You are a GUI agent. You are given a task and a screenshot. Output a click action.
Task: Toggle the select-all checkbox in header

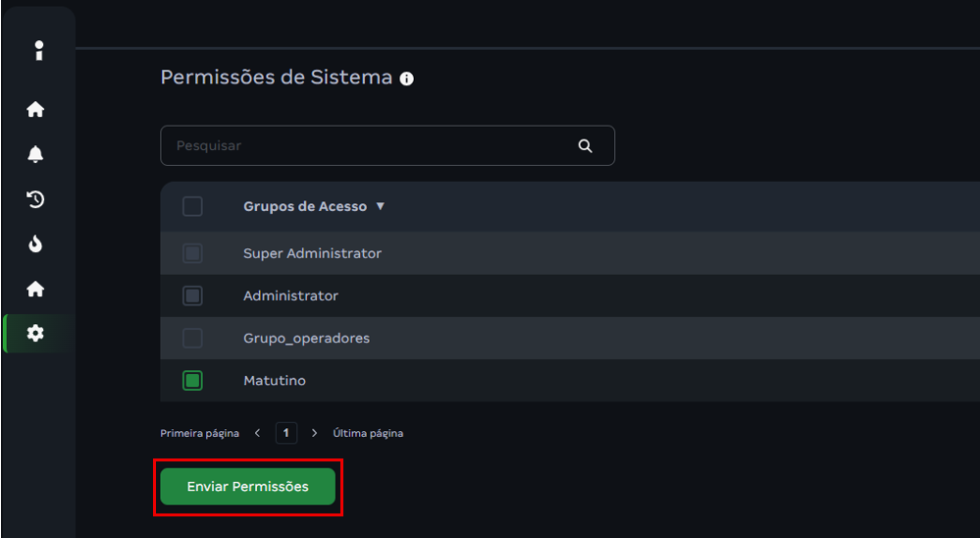pyautogui.click(x=193, y=206)
